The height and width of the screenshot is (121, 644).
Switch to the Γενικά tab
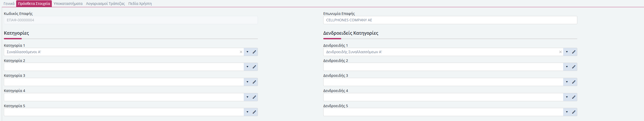click(x=9, y=4)
